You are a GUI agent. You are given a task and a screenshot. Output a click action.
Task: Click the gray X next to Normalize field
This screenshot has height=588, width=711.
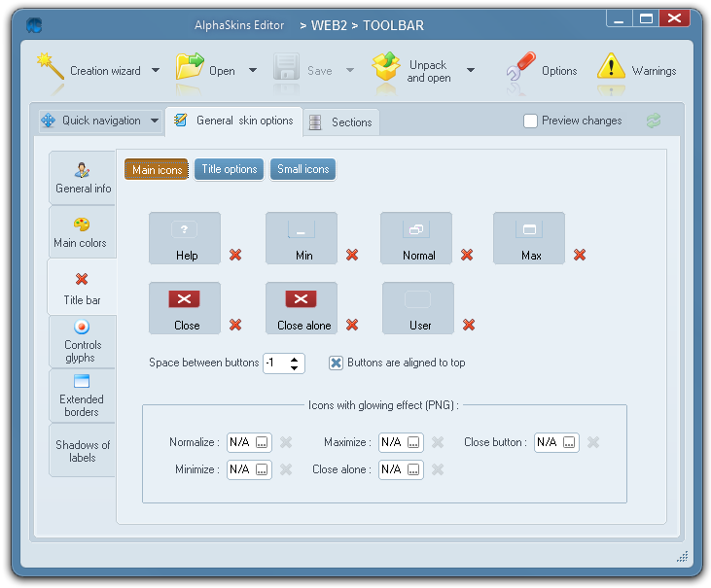click(286, 442)
